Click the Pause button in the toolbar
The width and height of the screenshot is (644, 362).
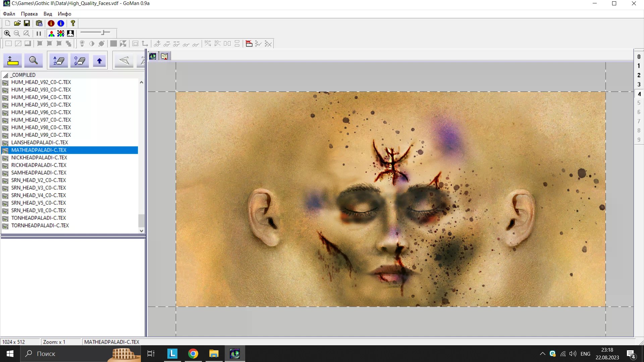pos(39,34)
